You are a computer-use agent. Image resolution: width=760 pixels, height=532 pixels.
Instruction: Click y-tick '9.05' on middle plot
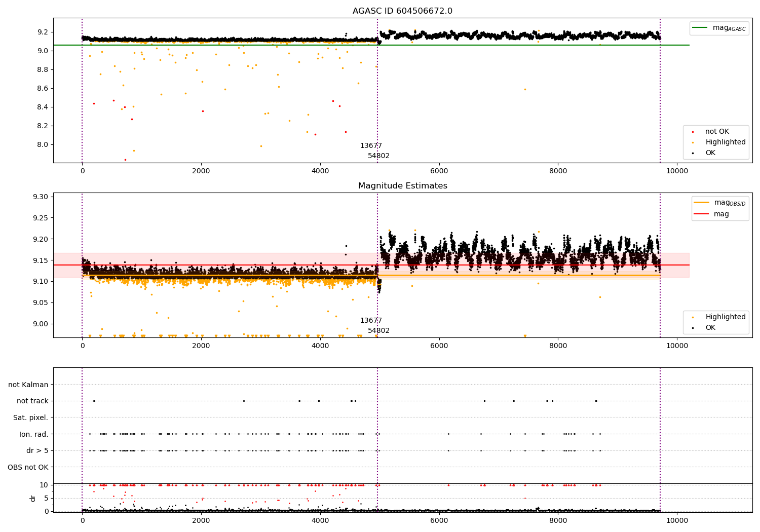[x=41, y=302]
